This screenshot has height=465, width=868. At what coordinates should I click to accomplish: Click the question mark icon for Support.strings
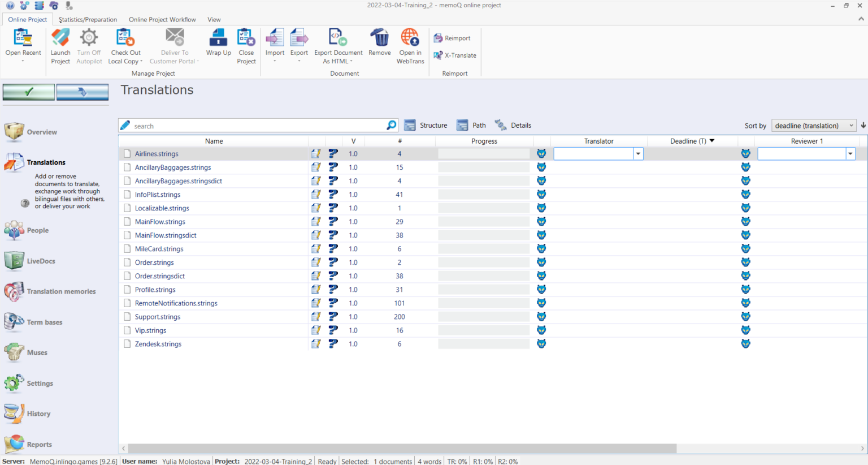coord(333,316)
